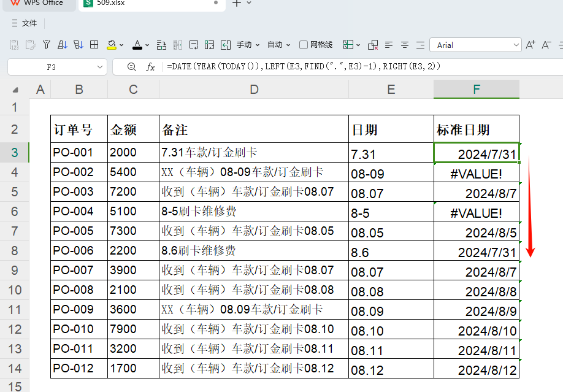The width and height of the screenshot is (563, 392).
Task: Align text right
Action: pyautogui.click(x=420, y=45)
